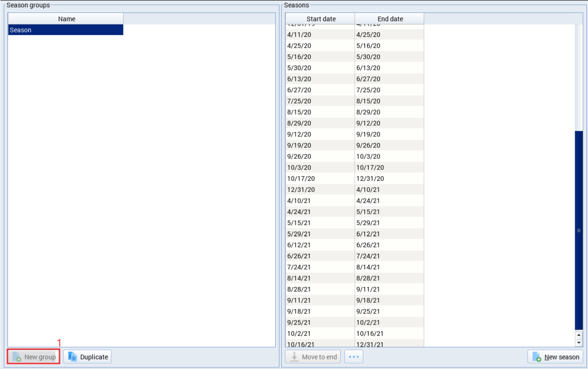Select end date cell 9/19/20
The height and width of the screenshot is (369, 588).
[389, 134]
